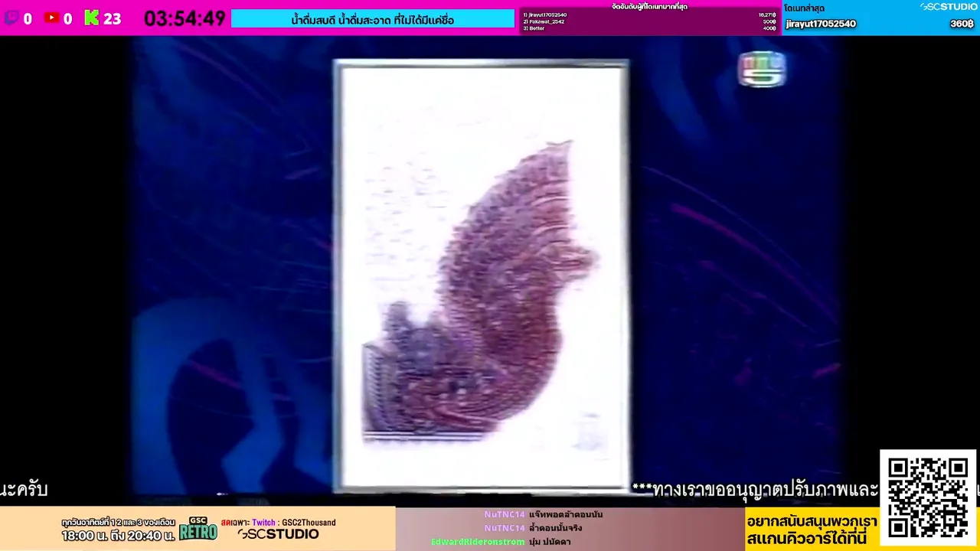Click the donor ranking header title
Viewport: 980px width, 551px height.
click(x=650, y=7)
